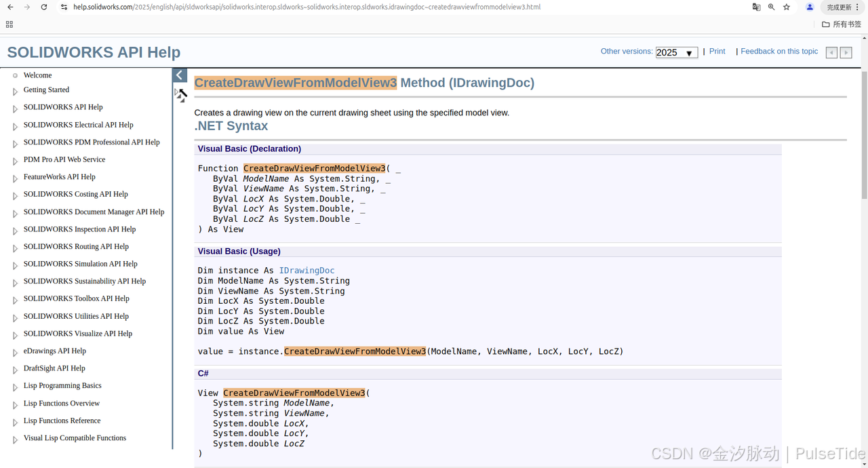Click the 完成更新 update button

pyautogui.click(x=843, y=7)
